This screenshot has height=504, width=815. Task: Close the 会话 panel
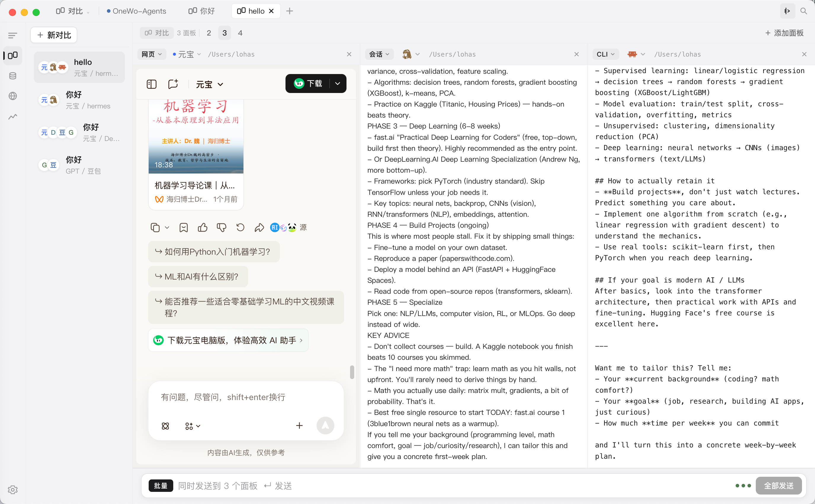tap(576, 54)
